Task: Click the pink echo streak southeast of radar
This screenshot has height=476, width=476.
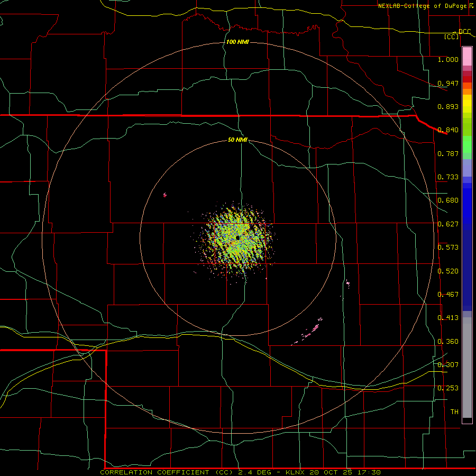Action: coord(307,332)
